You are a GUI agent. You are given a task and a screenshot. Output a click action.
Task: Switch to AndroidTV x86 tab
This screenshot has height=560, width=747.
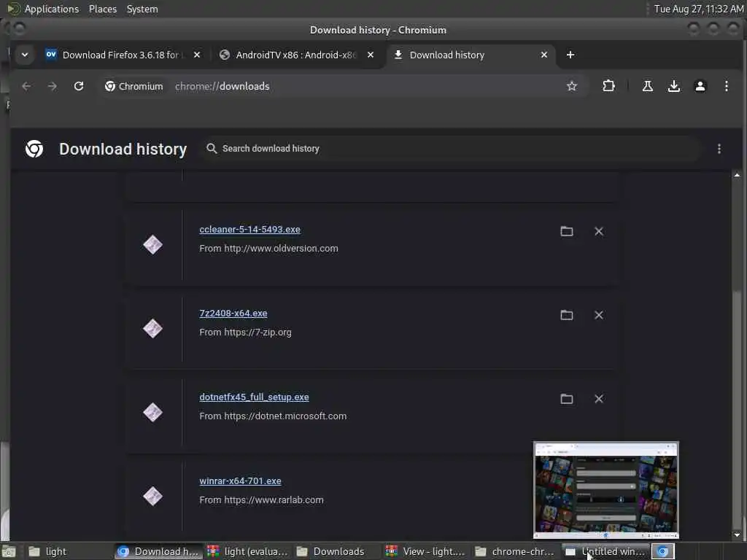pos(296,55)
